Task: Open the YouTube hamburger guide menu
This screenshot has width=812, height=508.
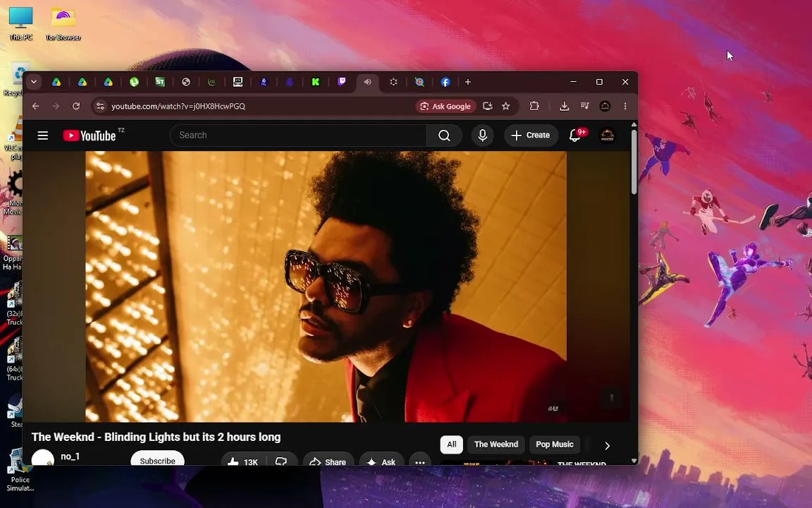Action: pyautogui.click(x=43, y=135)
